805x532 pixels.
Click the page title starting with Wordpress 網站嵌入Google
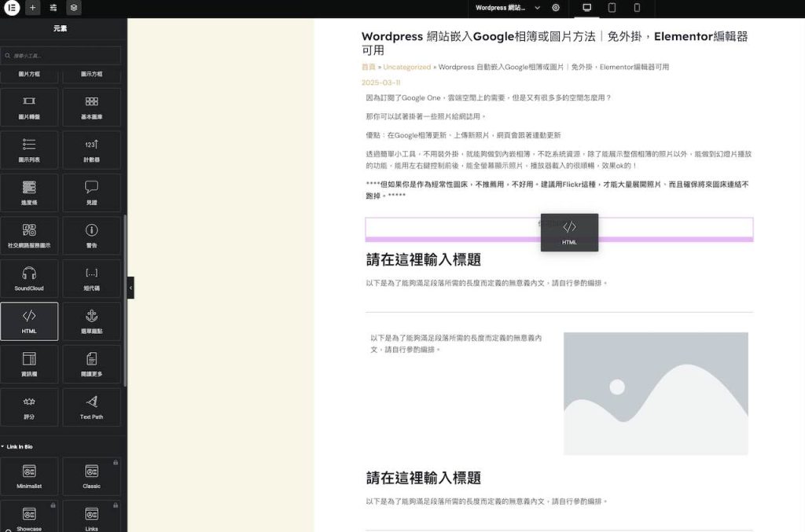pos(555,43)
